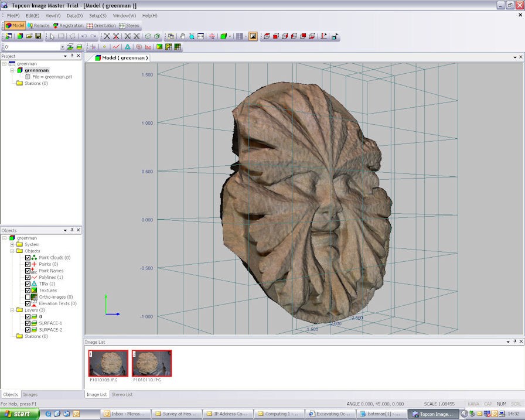Viewport: 525px width, 420px height.
Task: Click the Windows Start button
Action: [19, 414]
